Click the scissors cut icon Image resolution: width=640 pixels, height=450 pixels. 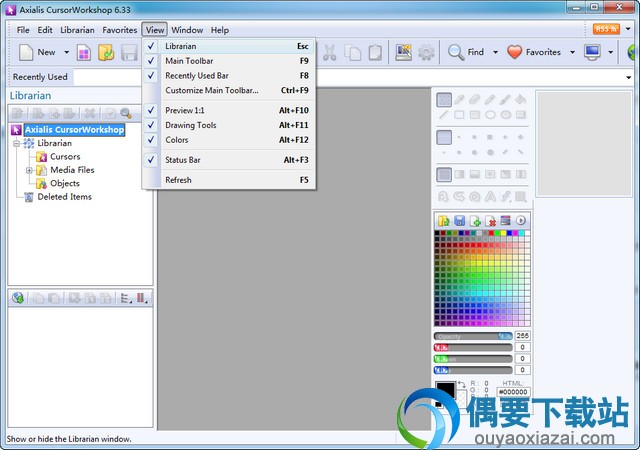329,53
